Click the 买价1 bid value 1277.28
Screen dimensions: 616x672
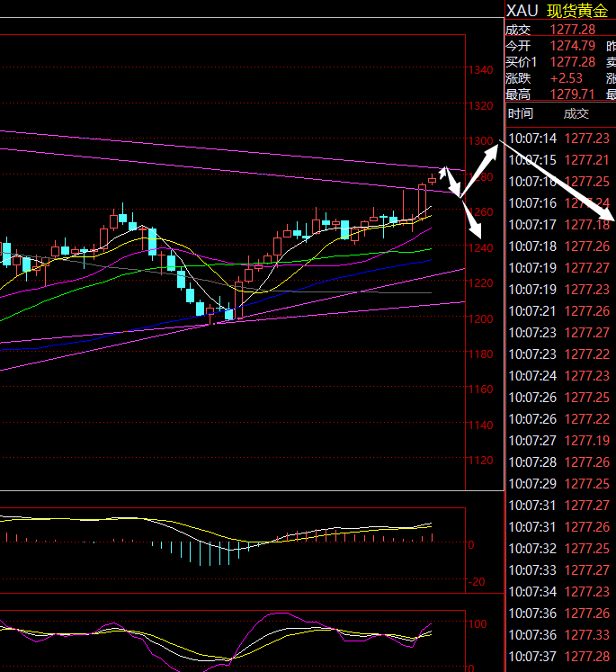573,62
